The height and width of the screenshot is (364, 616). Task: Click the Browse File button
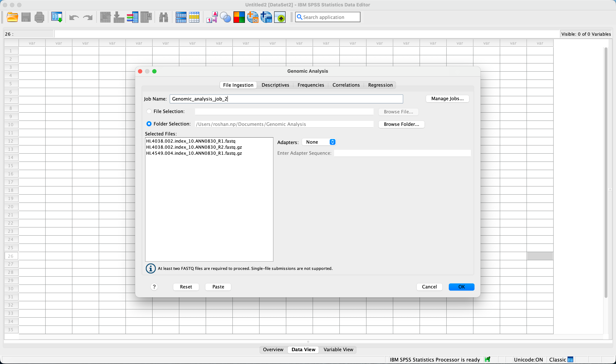[398, 112]
